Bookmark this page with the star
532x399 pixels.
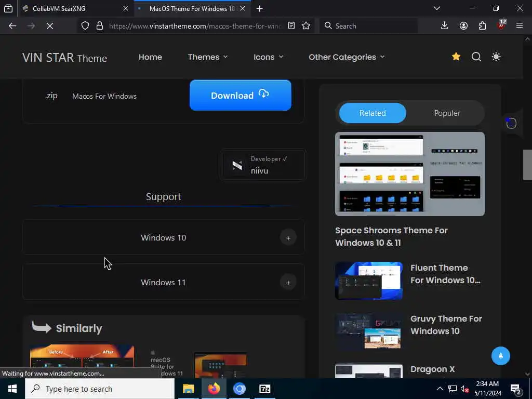point(306,26)
